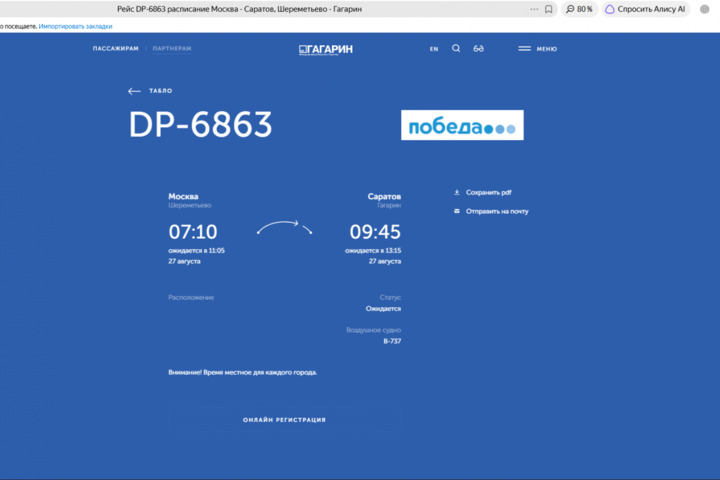Click the 80 % zoom indicator
The width and height of the screenshot is (720, 480).
click(x=579, y=9)
